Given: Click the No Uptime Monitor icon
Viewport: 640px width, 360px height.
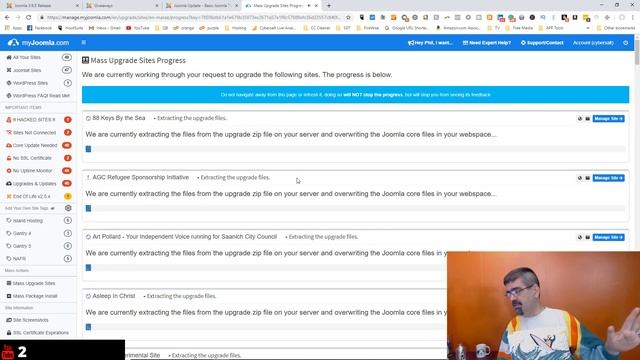Looking at the screenshot, I should [x=9, y=171].
